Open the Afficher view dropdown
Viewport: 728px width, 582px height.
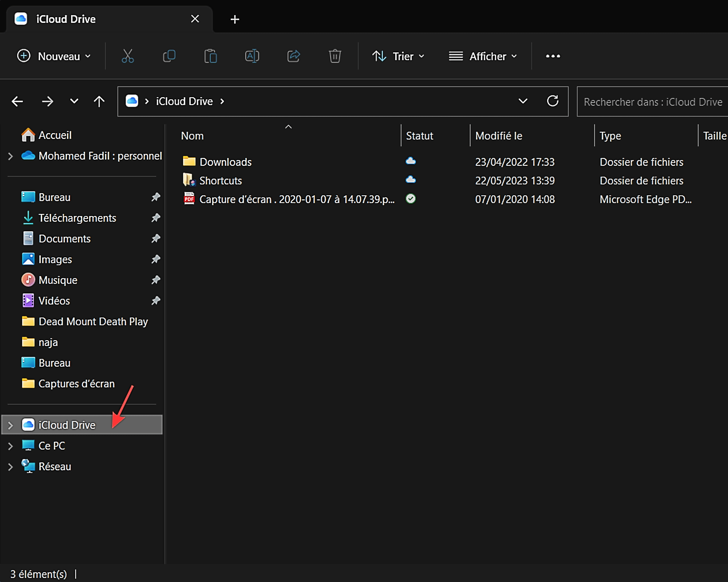pyautogui.click(x=483, y=56)
